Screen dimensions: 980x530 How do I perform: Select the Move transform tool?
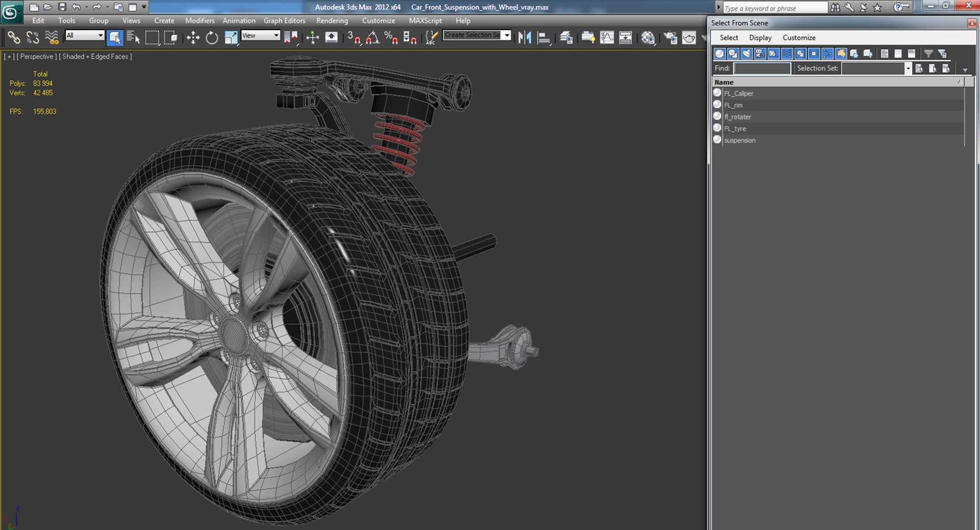(193, 37)
